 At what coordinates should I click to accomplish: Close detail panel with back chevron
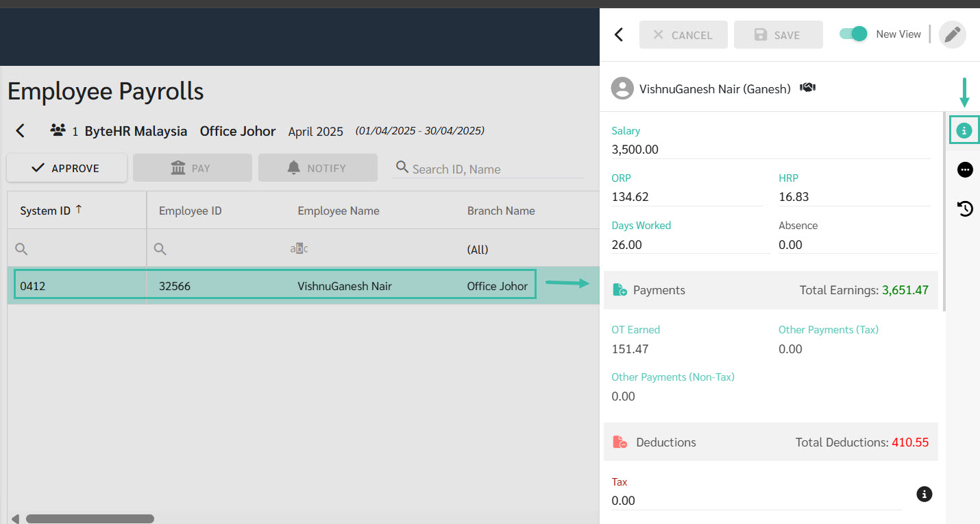click(x=619, y=34)
